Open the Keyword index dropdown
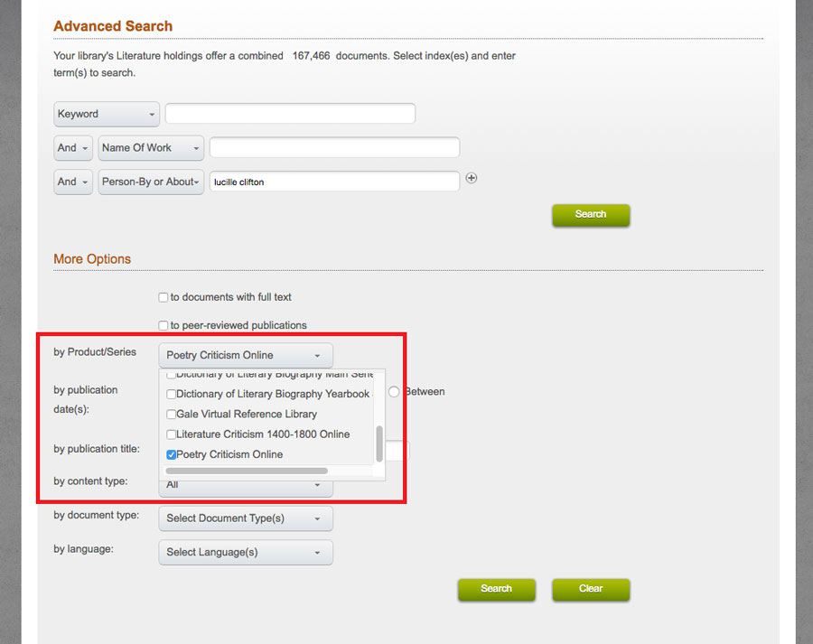 107,114
